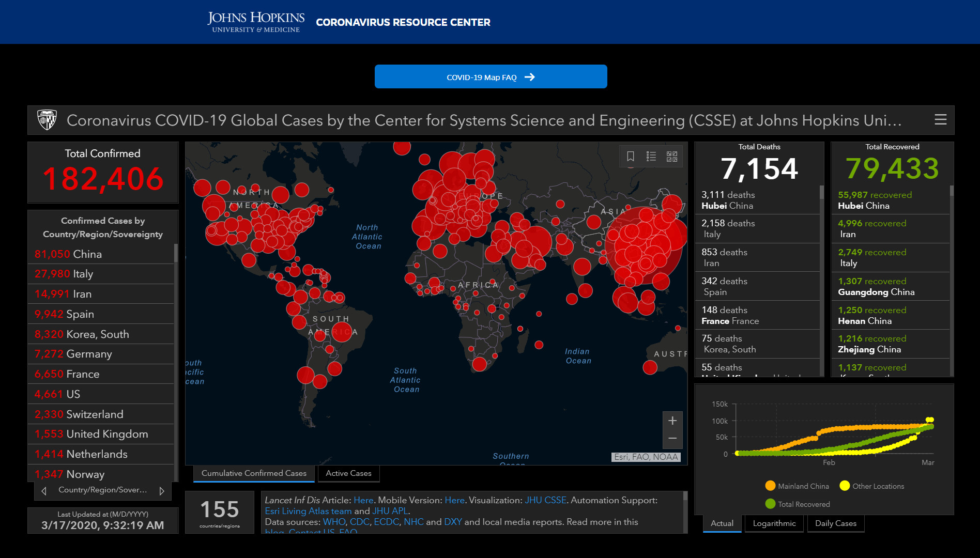Toggle Other Locations legend series
The height and width of the screenshot is (558, 980).
click(872, 486)
